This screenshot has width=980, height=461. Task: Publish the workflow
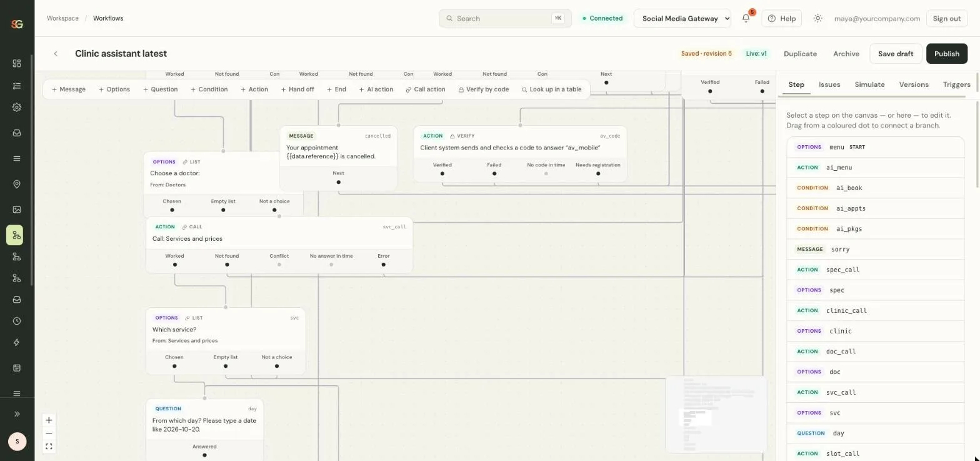(x=947, y=54)
